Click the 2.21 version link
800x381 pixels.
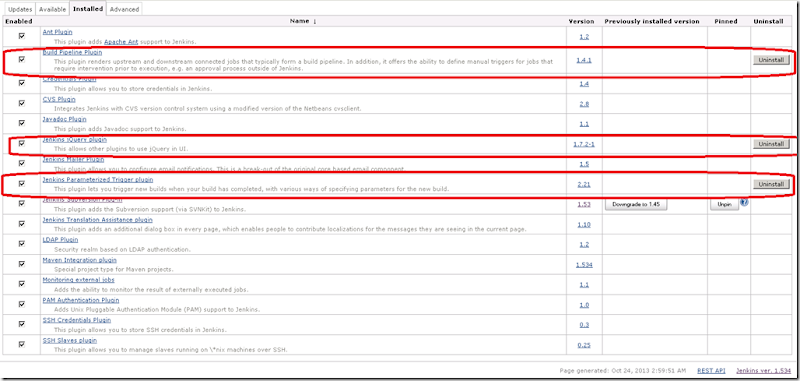584,184
